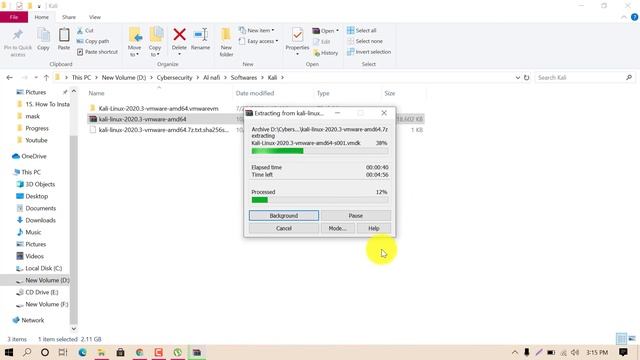This screenshot has width=640, height=360.
Task: Click the Back navigation arrow
Action: 9,78
